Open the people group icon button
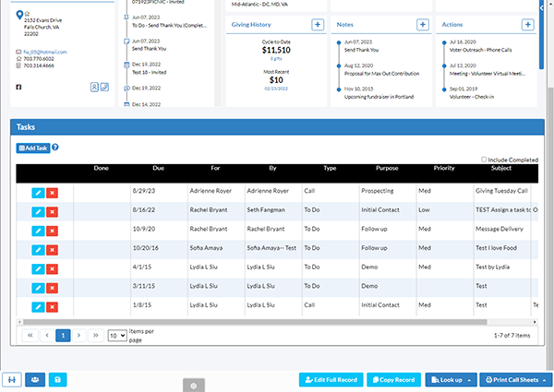Screen dimensions: 554x392 coord(35,380)
